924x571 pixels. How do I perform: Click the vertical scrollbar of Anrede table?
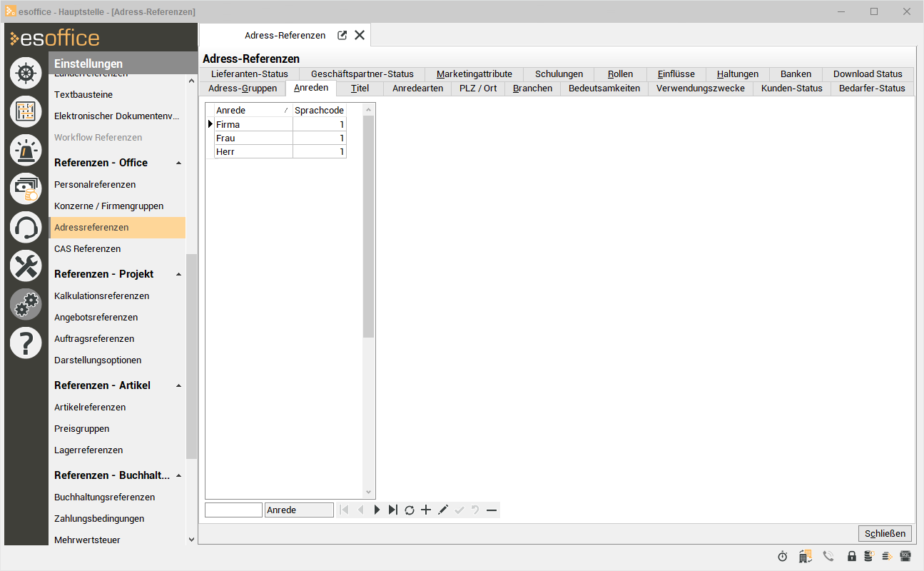(x=368, y=227)
